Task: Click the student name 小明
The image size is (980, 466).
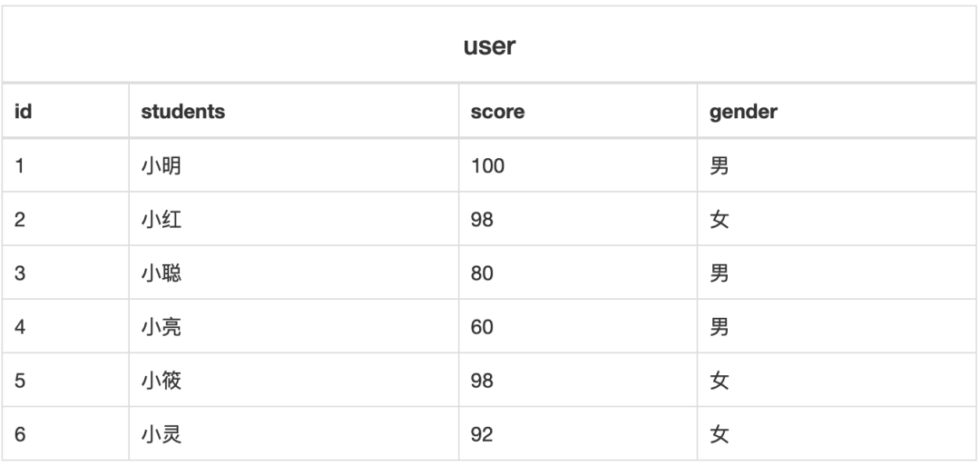Action: 162,166
